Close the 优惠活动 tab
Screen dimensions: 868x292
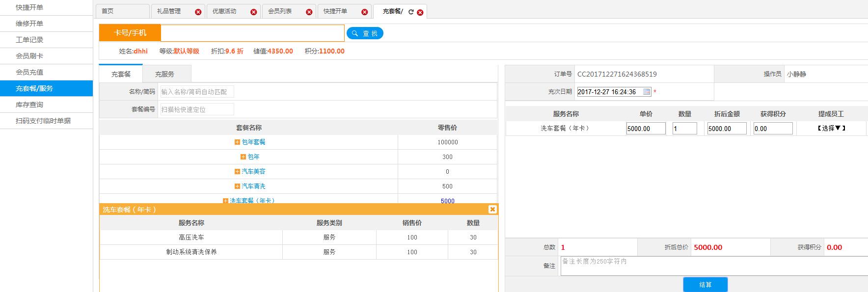click(253, 12)
